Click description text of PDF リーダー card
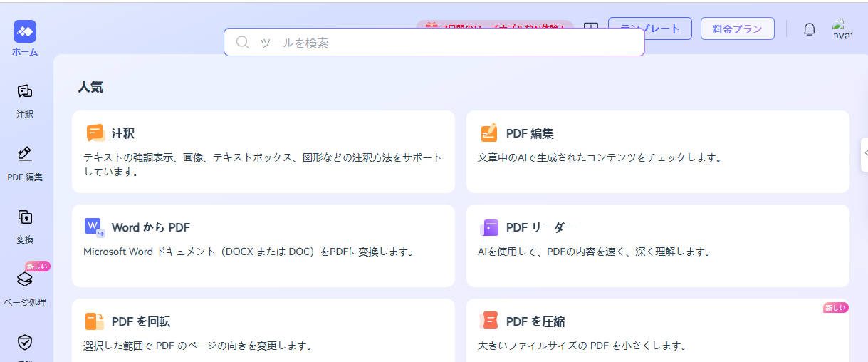This screenshot has width=868, height=362. point(594,252)
